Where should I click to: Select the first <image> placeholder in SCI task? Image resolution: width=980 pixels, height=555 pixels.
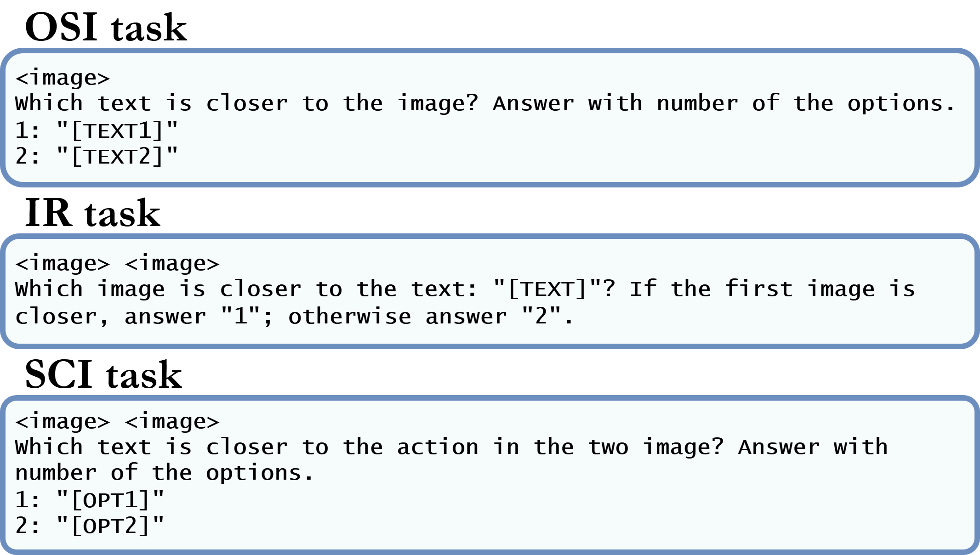point(63,422)
